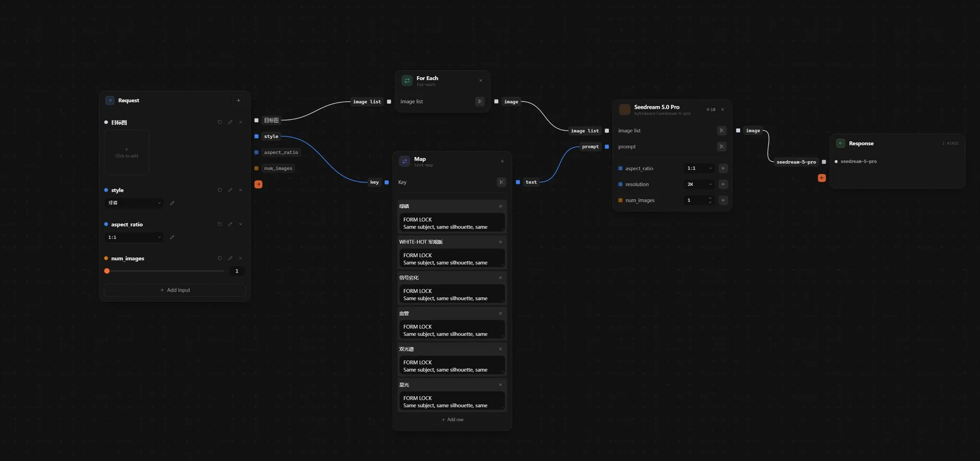
Task: Click the Map node's text output port
Action: coord(518,182)
